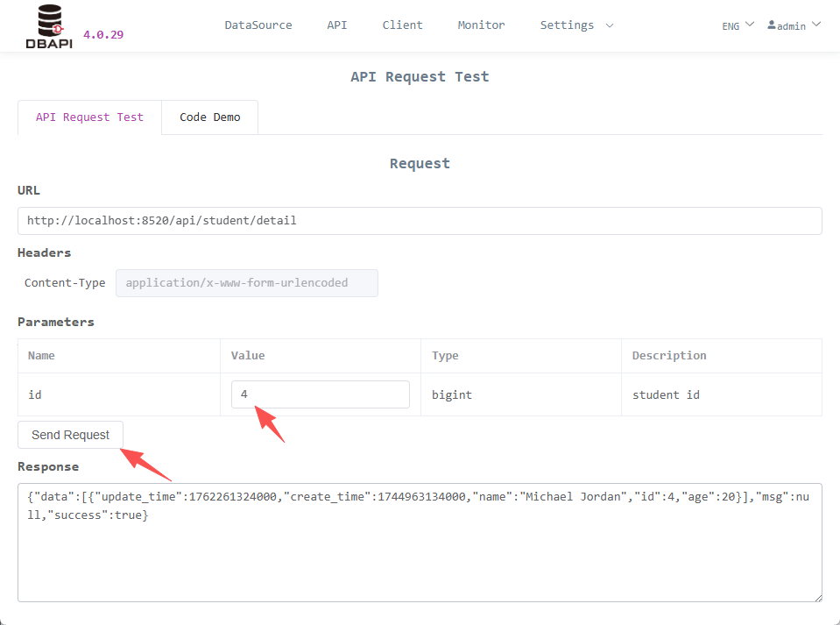The width and height of the screenshot is (840, 625).
Task: Open the API menu item
Action: click(x=336, y=25)
